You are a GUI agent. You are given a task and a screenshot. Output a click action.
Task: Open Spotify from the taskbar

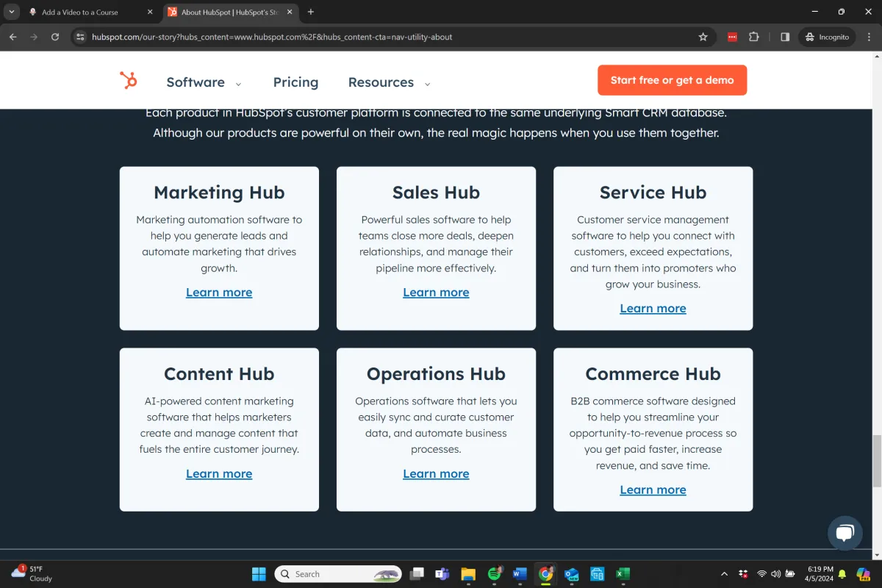coord(495,574)
